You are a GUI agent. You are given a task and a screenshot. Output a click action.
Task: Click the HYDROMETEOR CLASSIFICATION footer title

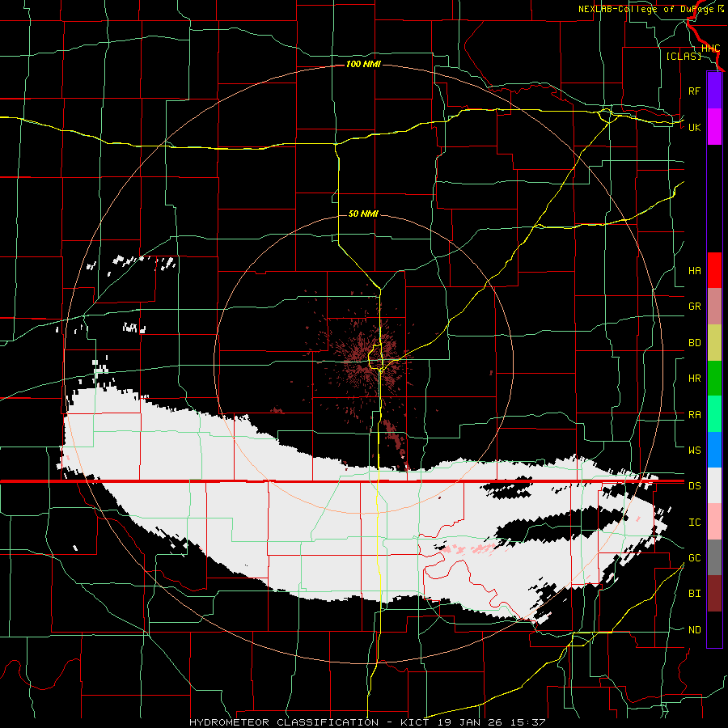(284, 722)
